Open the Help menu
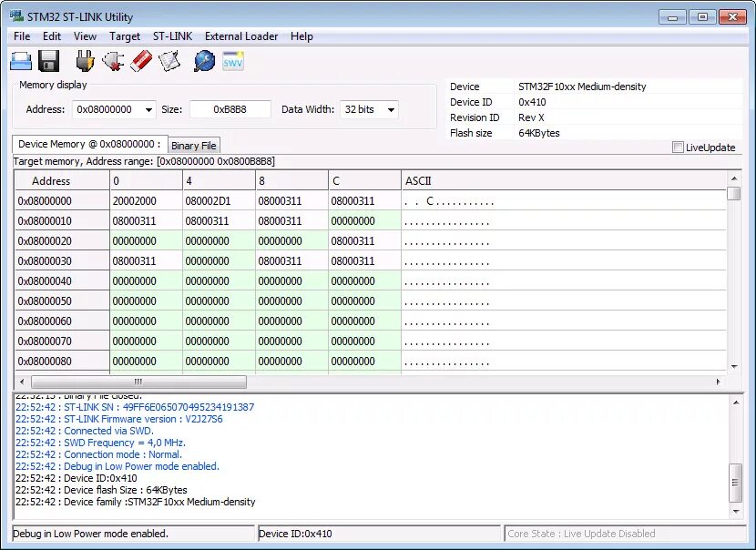Image resolution: width=756 pixels, height=550 pixels. [x=301, y=36]
